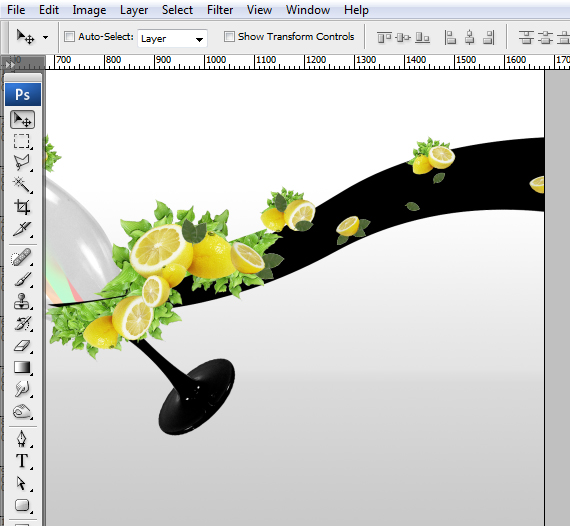The height and width of the screenshot is (526, 570).
Task: Select the Polygonal Lasso tool
Action: coord(22,162)
